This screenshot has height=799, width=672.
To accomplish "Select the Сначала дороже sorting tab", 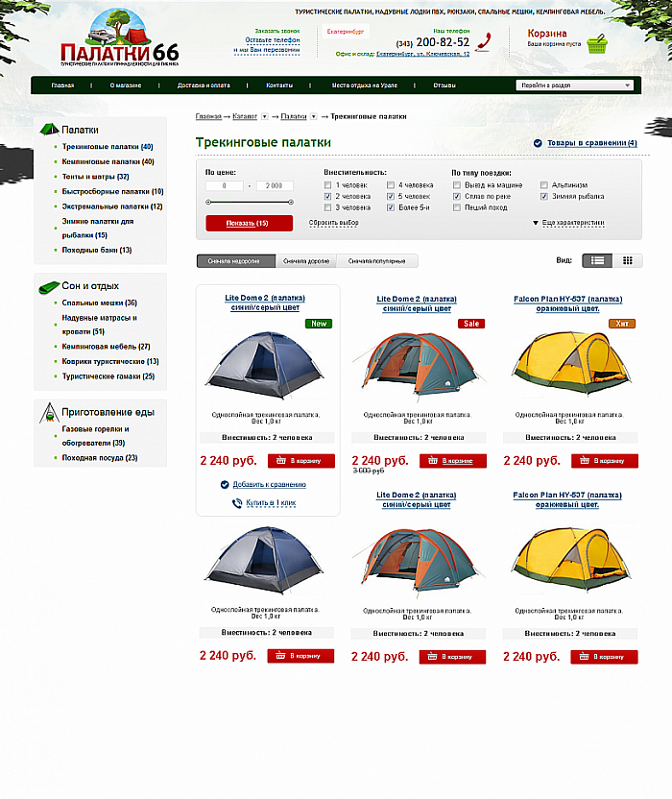I will [306, 261].
